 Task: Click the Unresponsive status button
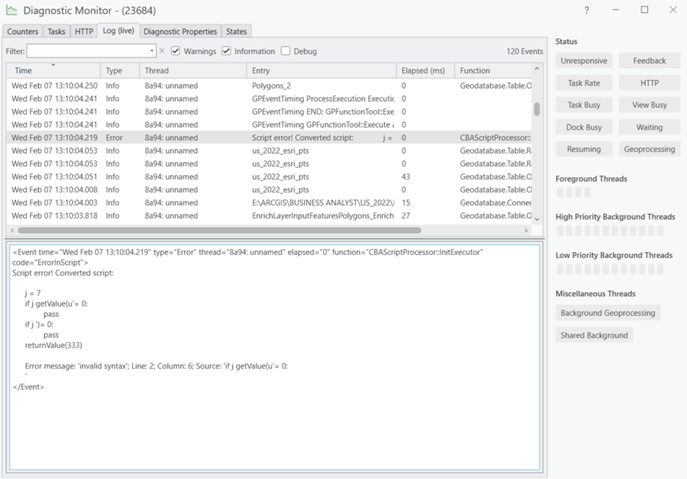[x=584, y=61]
